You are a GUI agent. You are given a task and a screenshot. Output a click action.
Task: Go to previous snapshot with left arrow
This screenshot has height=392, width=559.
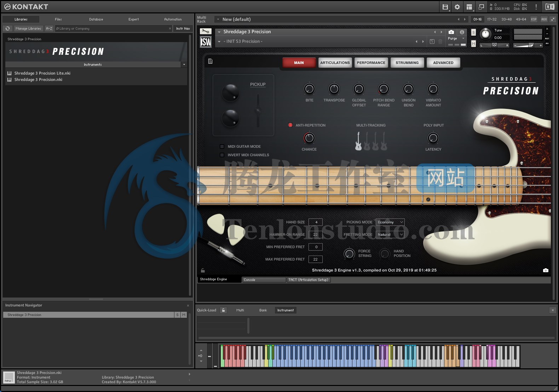[416, 41]
